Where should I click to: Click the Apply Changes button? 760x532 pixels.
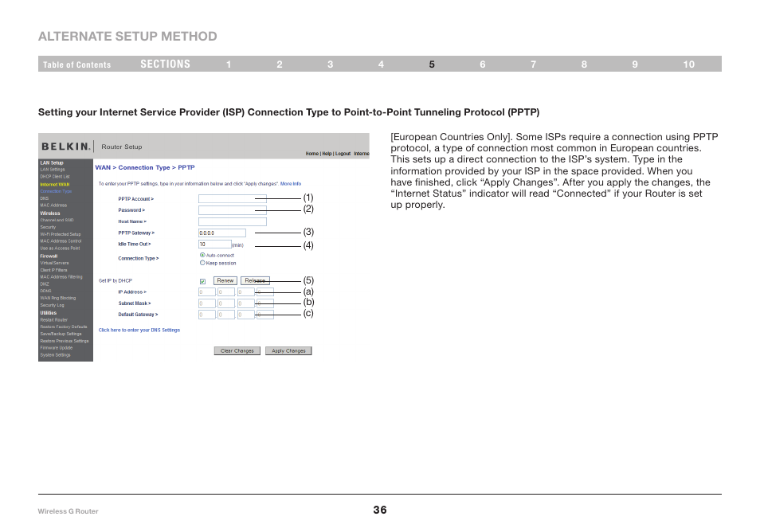click(x=288, y=350)
